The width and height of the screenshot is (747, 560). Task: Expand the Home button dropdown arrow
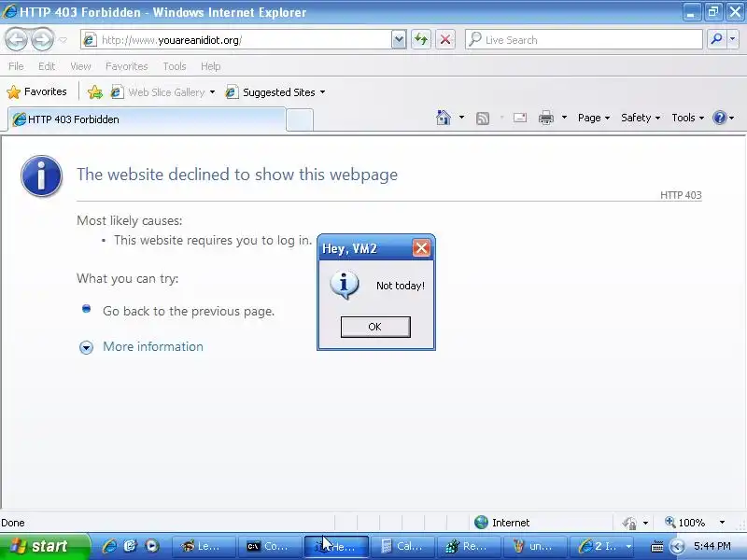coord(461,118)
